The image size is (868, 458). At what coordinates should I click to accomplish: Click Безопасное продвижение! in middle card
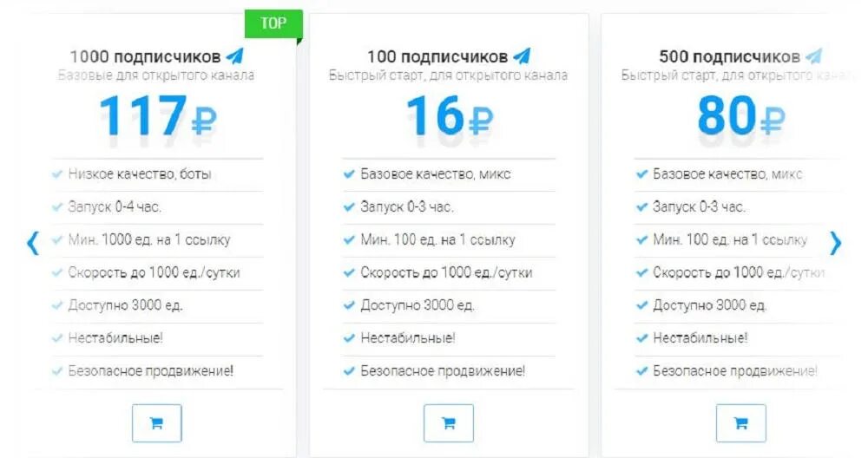[443, 370]
